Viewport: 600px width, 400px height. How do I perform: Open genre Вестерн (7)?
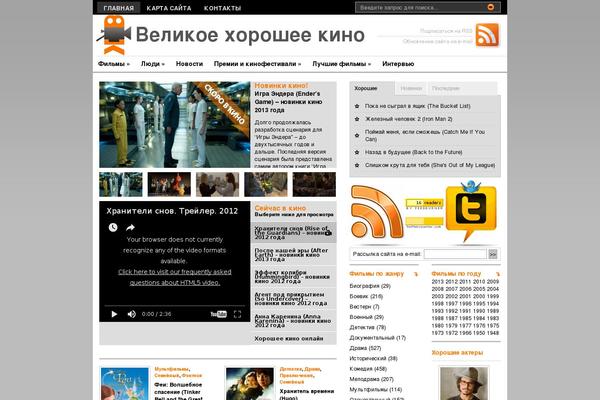point(364,307)
